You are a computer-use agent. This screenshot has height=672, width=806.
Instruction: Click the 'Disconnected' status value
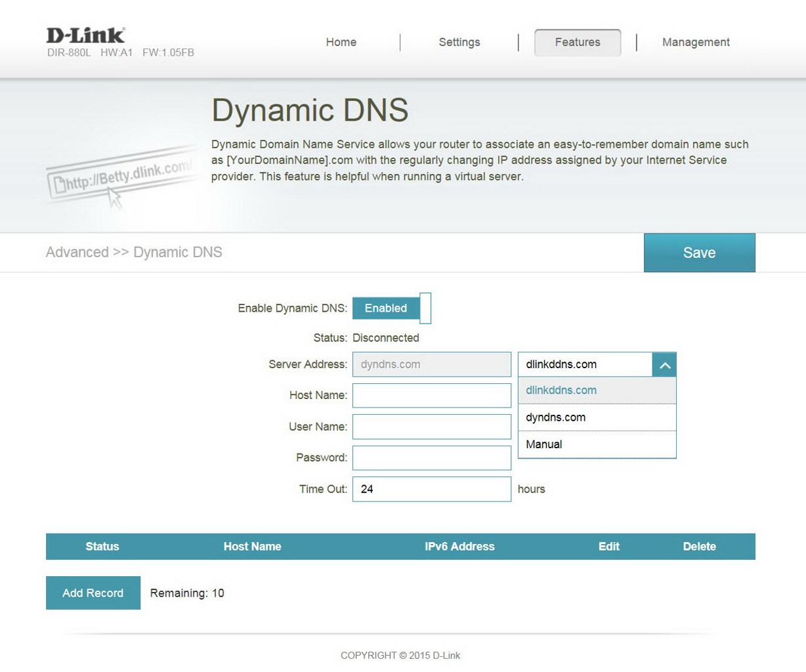(386, 338)
